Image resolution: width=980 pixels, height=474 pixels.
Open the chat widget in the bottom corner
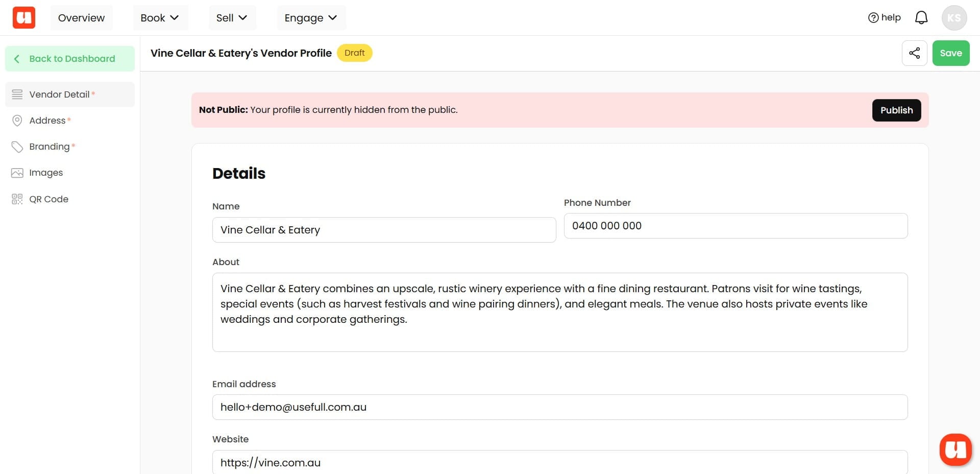[956, 449]
